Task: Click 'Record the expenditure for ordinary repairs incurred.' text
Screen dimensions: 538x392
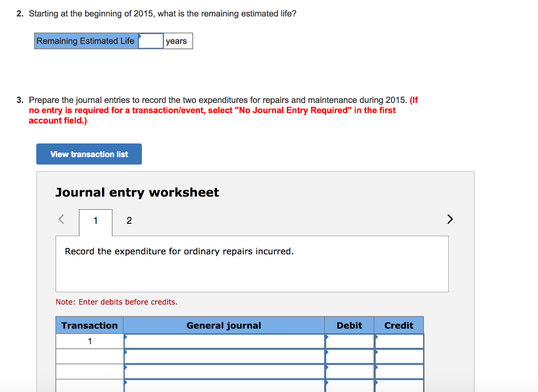Action: click(x=179, y=251)
